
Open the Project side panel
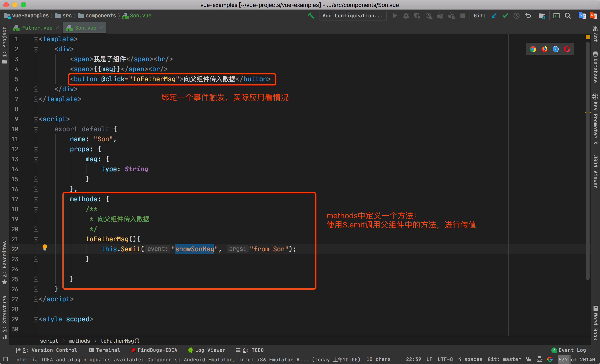[5, 45]
